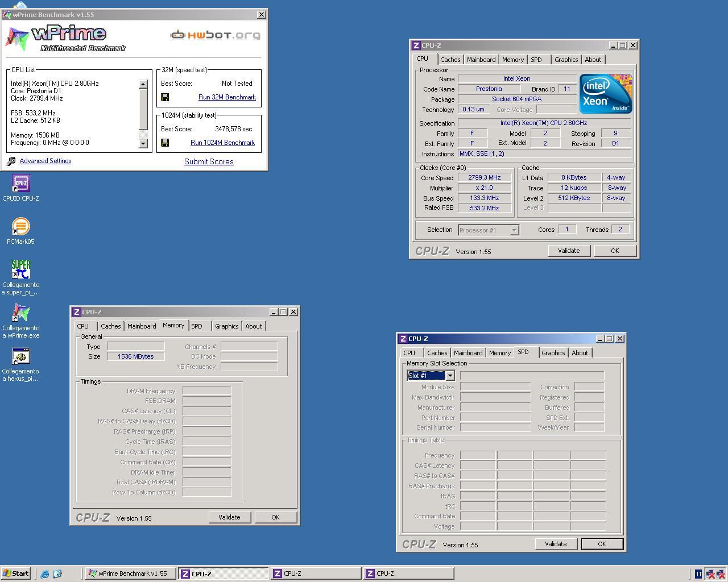Viewport: 728px width, 582px height.
Task: Minimize the top-right CPU-Z window
Action: pyautogui.click(x=613, y=45)
